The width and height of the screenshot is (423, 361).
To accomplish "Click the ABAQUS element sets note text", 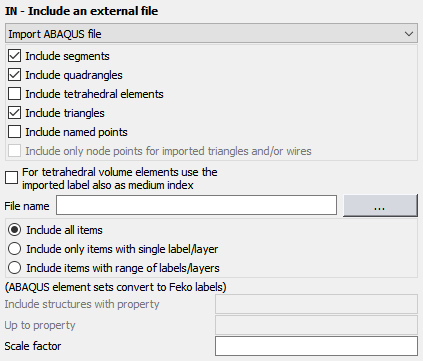I will coord(115,287).
